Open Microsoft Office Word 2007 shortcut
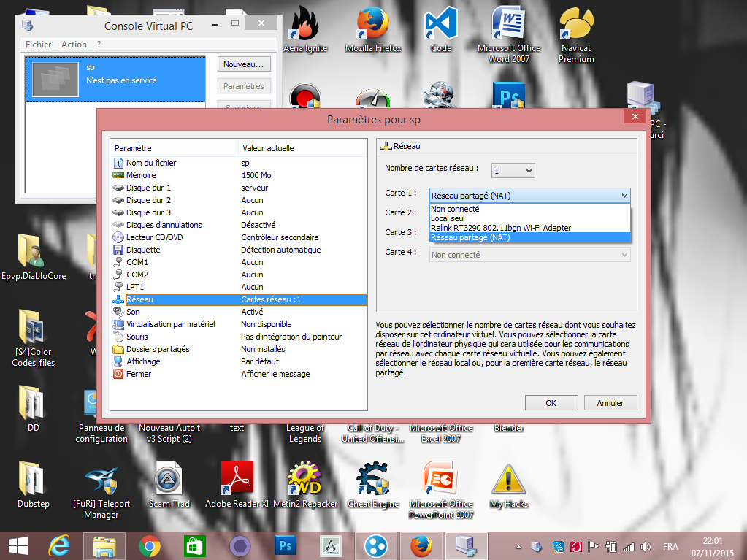 coord(509,34)
